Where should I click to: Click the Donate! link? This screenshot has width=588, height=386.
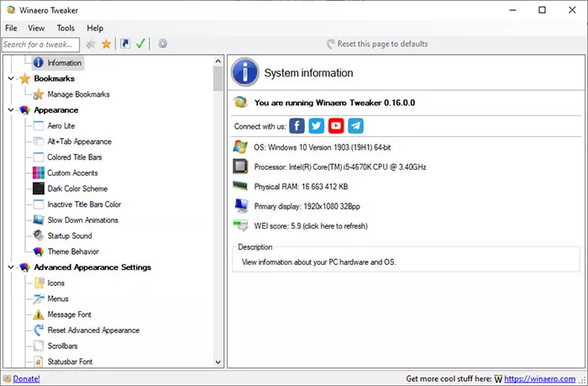coord(26,379)
